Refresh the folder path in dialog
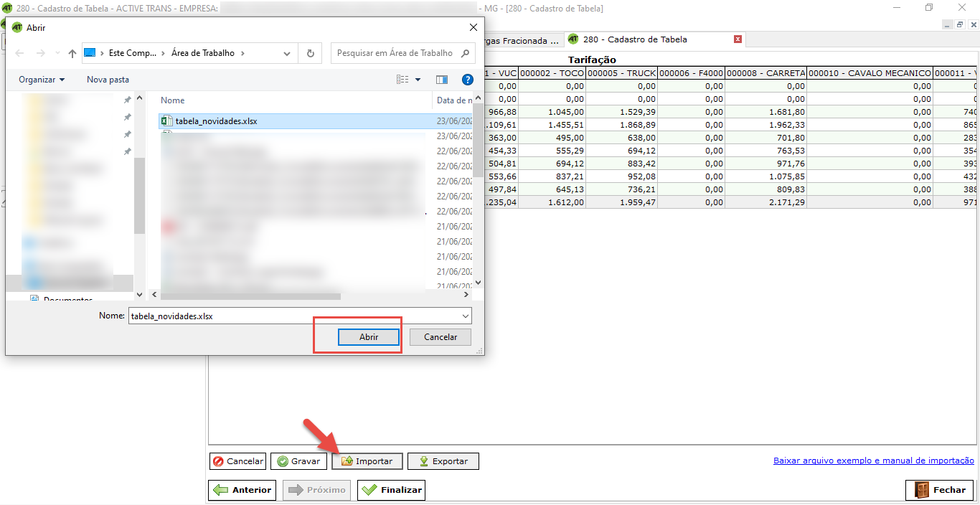 pos(310,53)
